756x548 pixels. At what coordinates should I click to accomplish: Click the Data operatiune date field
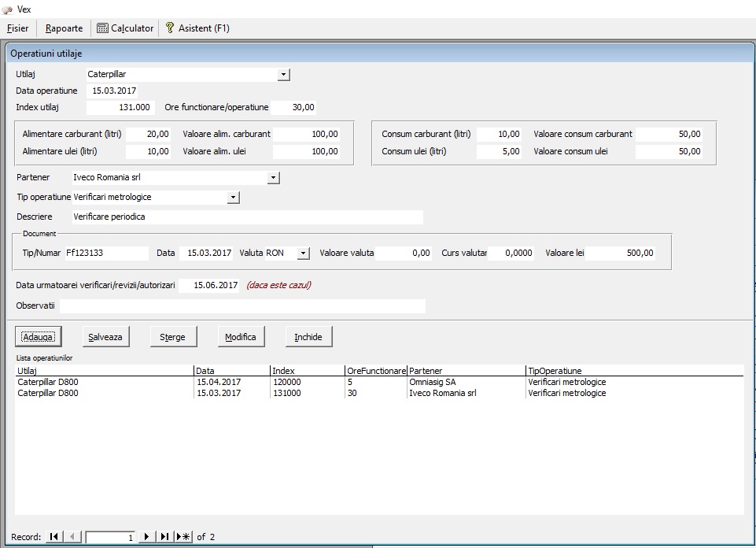(112, 91)
